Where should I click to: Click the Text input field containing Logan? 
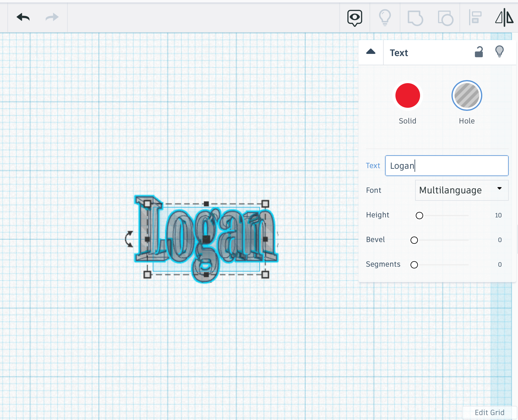[447, 166]
